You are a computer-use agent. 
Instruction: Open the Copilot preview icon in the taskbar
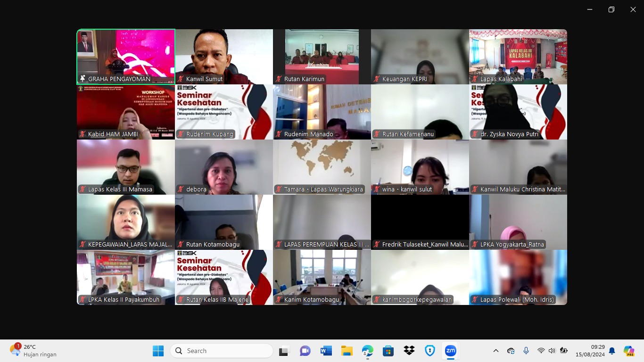coord(628,351)
